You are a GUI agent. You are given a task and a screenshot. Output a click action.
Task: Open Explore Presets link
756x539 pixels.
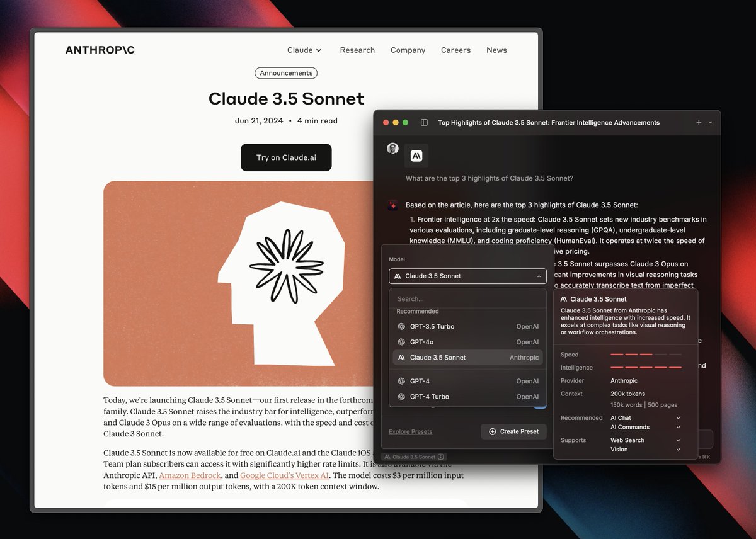pos(411,432)
